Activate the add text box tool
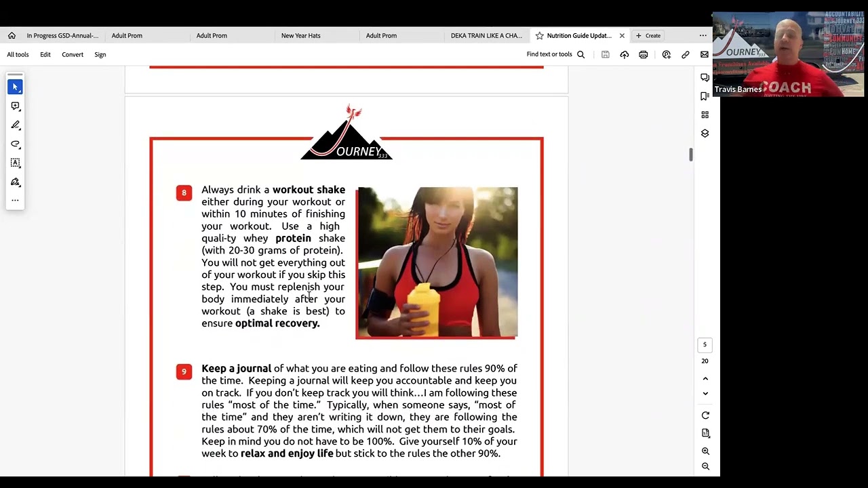 click(15, 163)
